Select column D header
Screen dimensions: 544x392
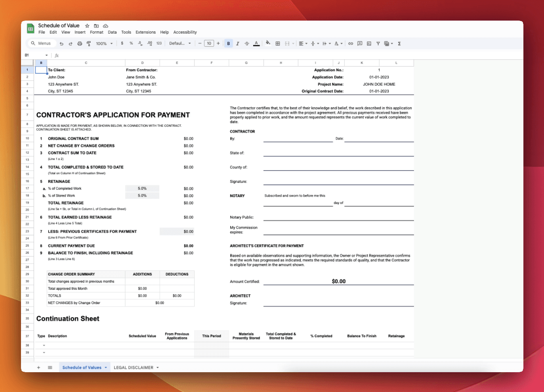[142, 63]
